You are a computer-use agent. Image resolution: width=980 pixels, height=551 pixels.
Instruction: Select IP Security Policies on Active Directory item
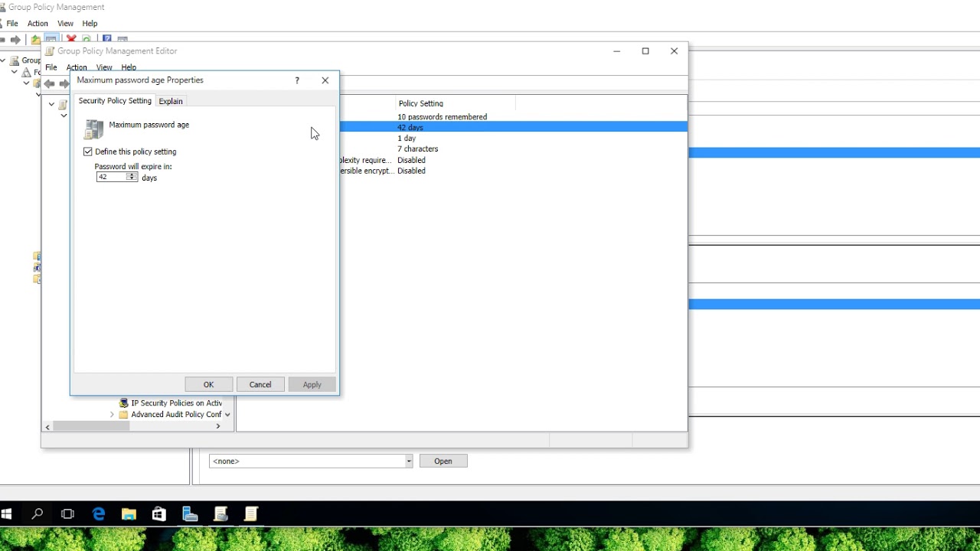pos(176,403)
